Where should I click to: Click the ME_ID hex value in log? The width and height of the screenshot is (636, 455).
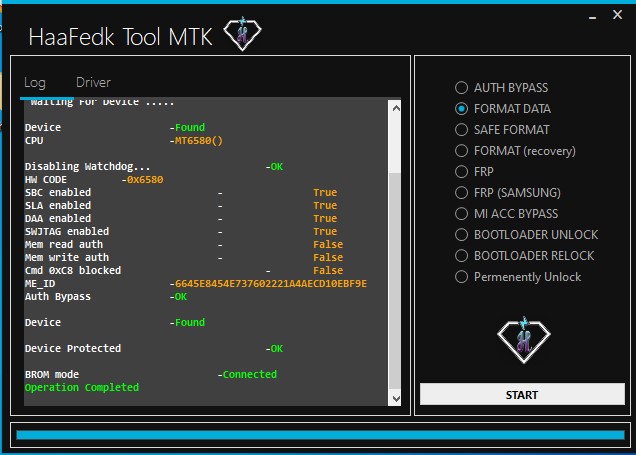[x=271, y=284]
